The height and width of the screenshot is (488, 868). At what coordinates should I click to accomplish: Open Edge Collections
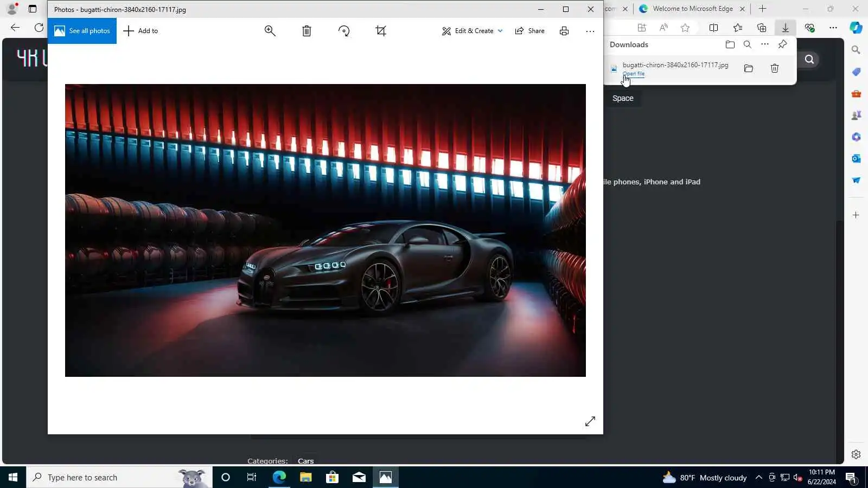[x=762, y=28]
